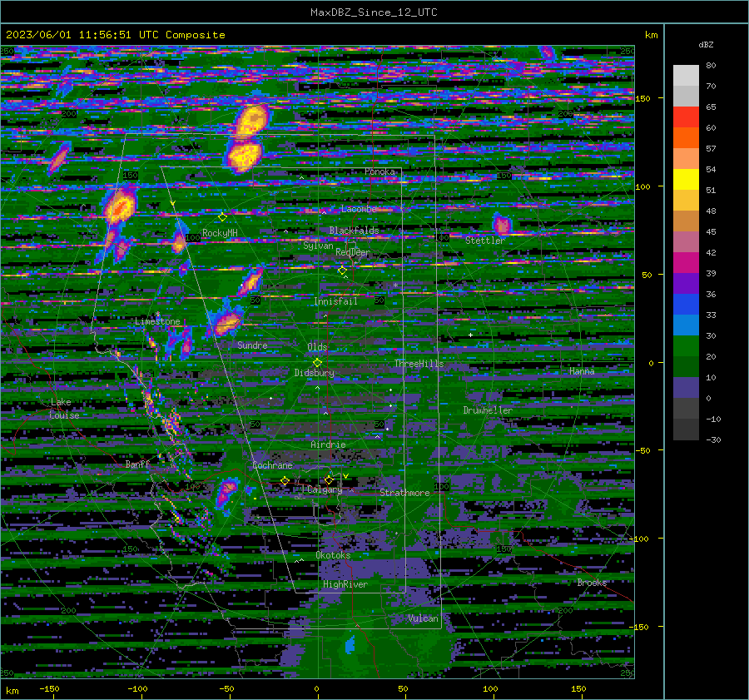Click the Calgary city label

pyautogui.click(x=325, y=489)
